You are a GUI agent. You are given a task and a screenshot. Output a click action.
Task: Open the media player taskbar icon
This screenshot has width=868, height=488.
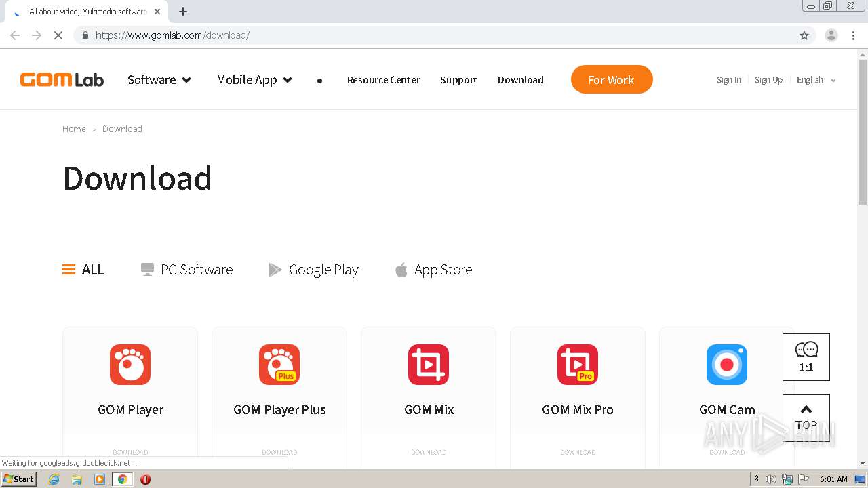click(x=100, y=479)
